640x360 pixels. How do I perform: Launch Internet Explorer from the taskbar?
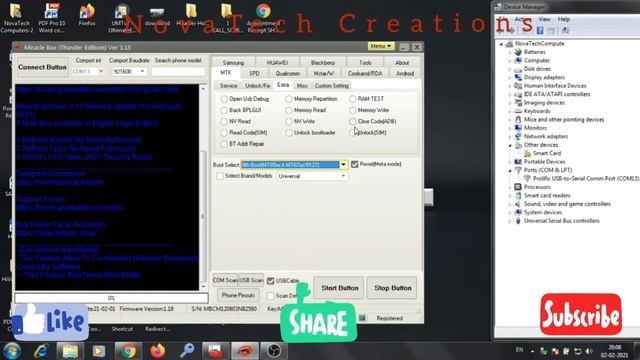pos(41,351)
